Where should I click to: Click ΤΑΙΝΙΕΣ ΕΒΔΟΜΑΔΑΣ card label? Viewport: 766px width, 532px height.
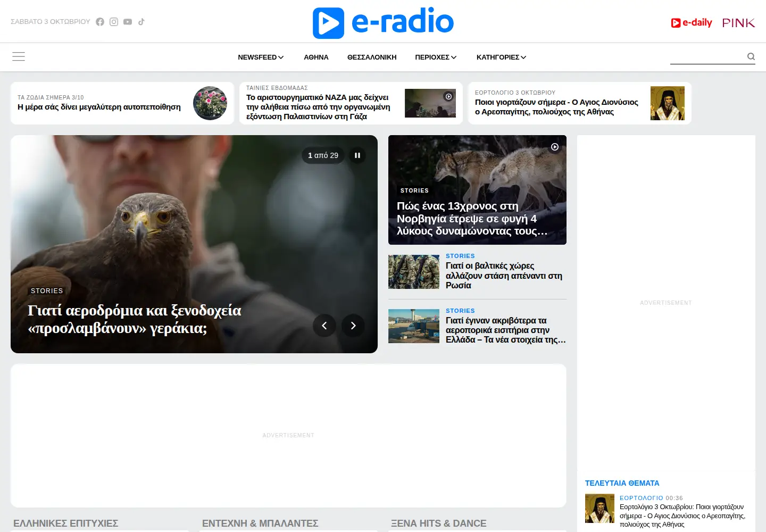pyautogui.click(x=277, y=88)
